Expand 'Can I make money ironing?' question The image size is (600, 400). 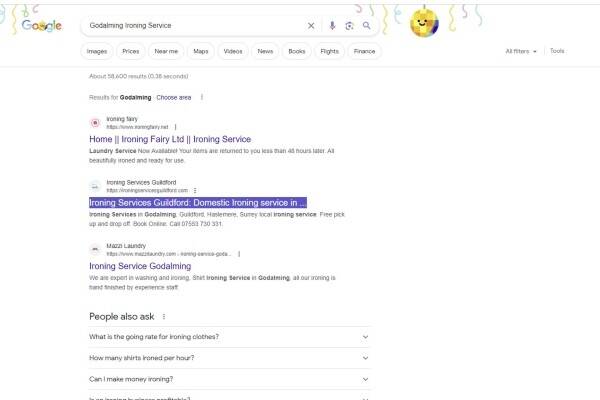[230, 379]
